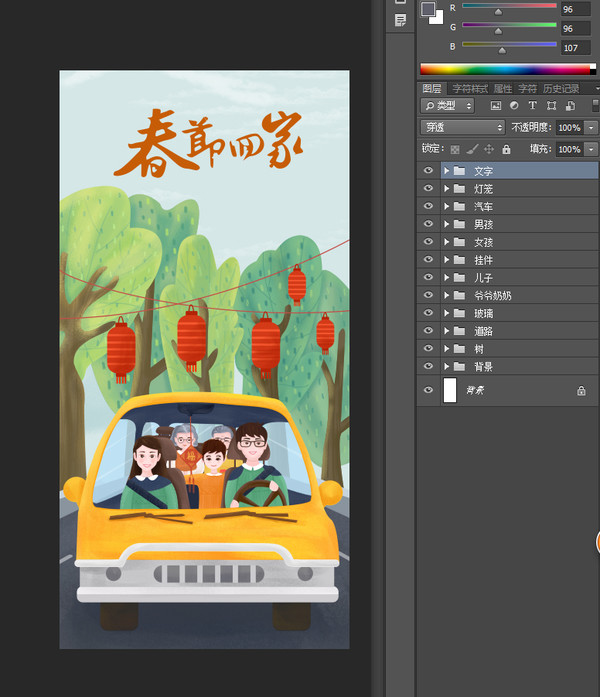
Task: Open the 类型 filter type dropdown
Action: (x=447, y=106)
